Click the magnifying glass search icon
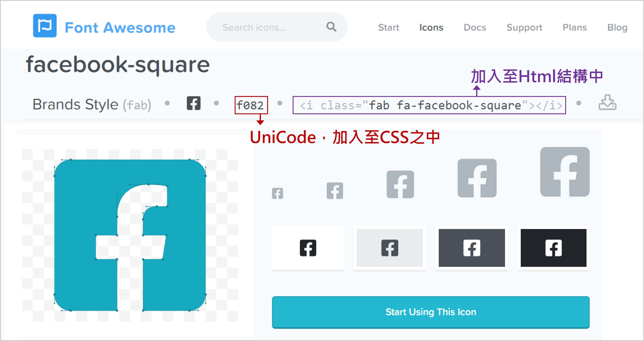Screen dimensions: 644x341 331,27
